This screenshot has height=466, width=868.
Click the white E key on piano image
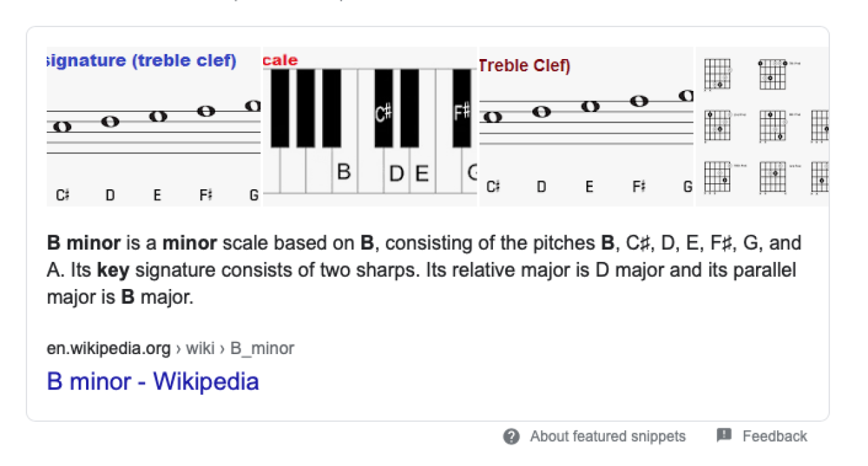422,174
